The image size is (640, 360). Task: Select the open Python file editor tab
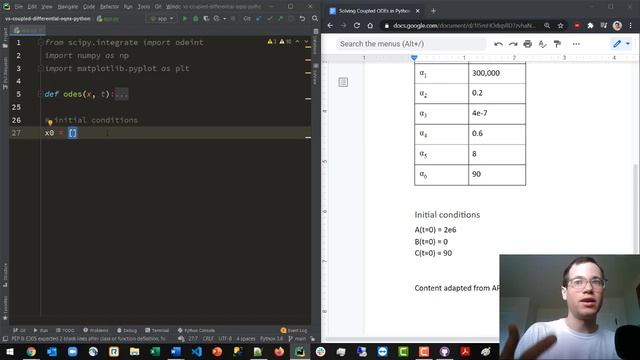click(x=29, y=31)
